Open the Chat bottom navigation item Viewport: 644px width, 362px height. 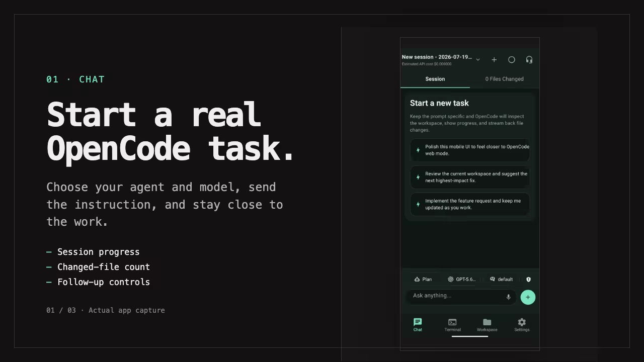(x=418, y=325)
